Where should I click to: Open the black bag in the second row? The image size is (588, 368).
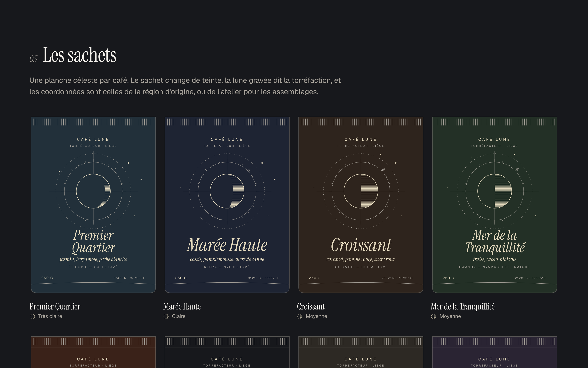227,352
